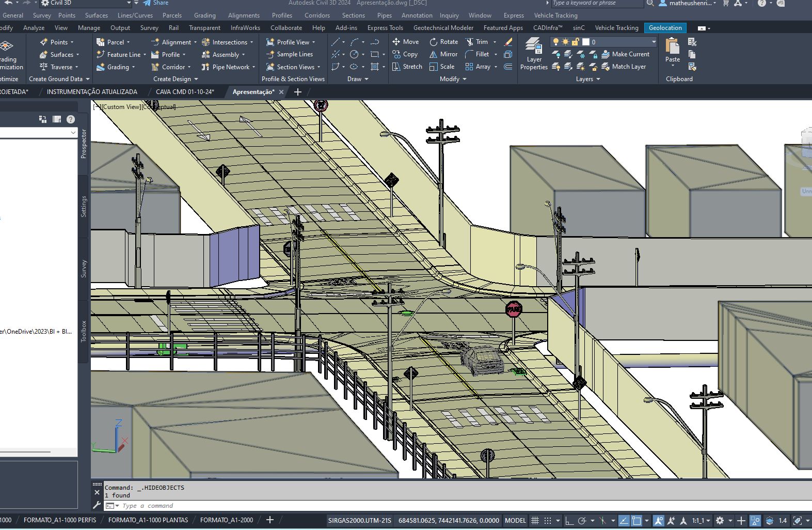Open Layer Properties manager
This screenshot has width=812, height=530.
point(534,54)
